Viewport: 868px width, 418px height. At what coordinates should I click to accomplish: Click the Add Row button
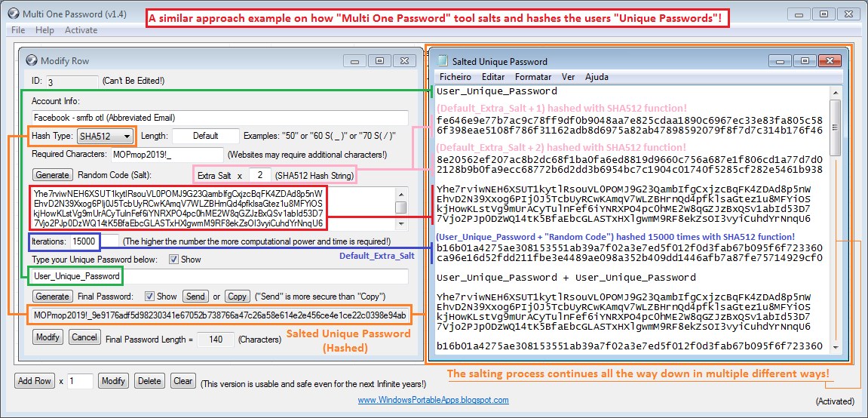click(35, 381)
